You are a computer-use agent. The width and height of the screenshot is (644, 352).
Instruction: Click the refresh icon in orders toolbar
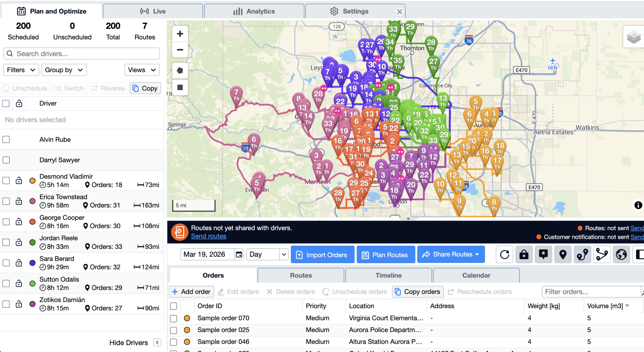pyautogui.click(x=504, y=254)
